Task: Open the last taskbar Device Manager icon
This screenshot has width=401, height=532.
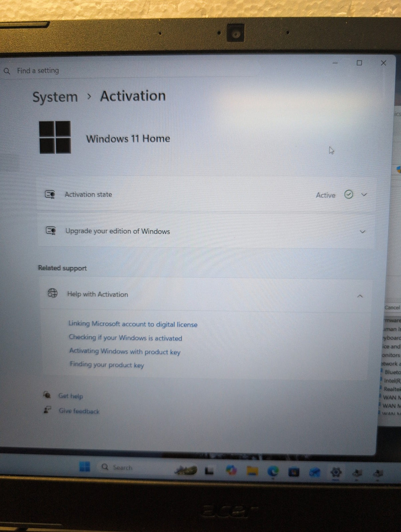Action: click(378, 473)
